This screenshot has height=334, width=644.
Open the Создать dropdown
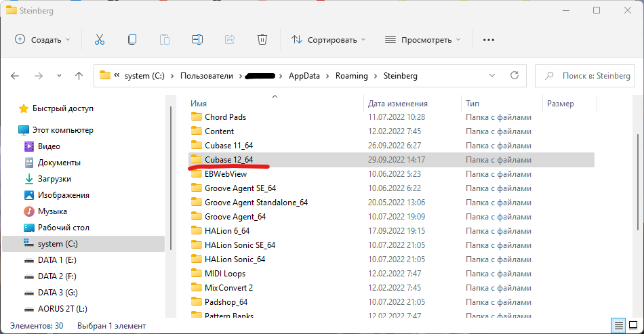42,40
